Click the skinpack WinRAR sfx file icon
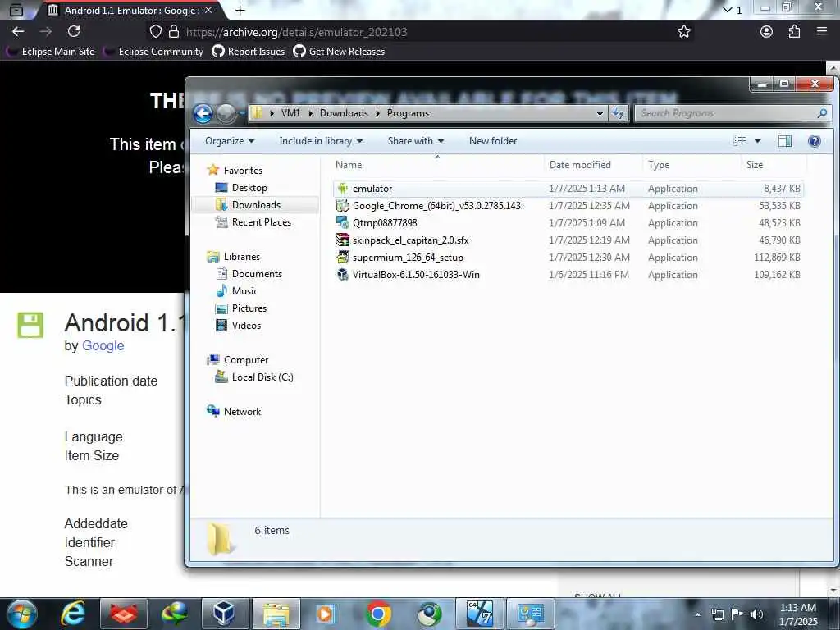840x630 pixels. (x=343, y=240)
